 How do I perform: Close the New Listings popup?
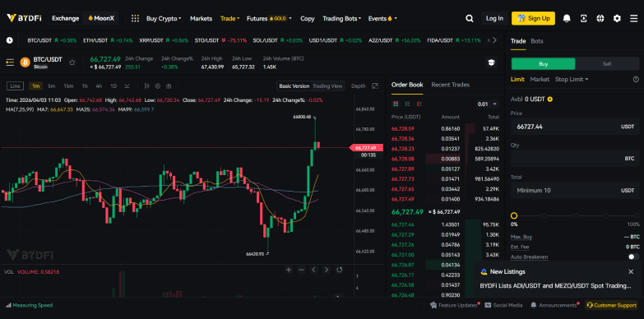point(631,271)
